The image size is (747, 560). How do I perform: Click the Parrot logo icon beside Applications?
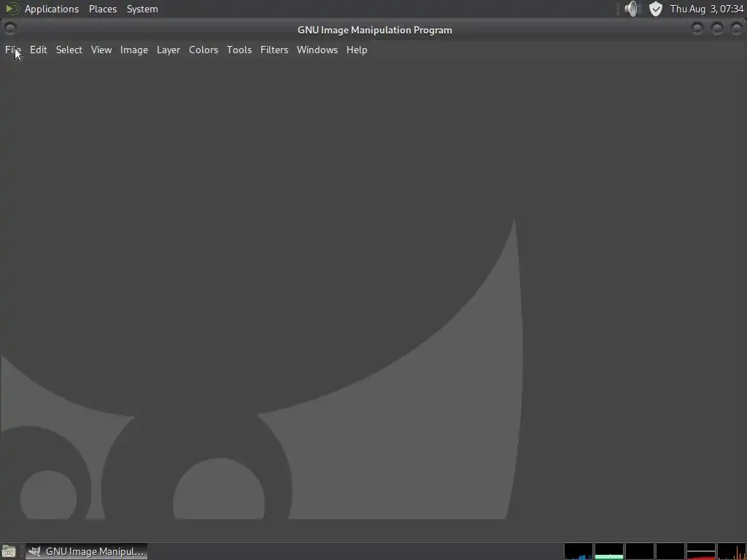[12, 9]
